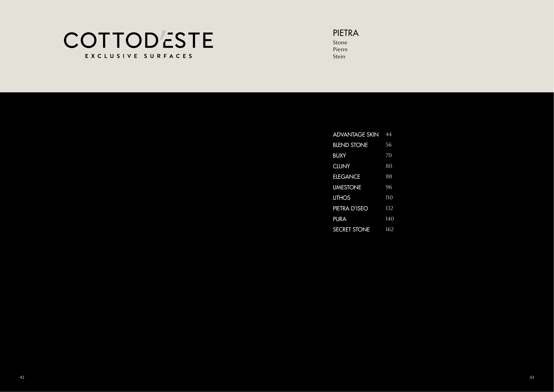Click the Exclusive Surfaces tagline

(x=138, y=56)
